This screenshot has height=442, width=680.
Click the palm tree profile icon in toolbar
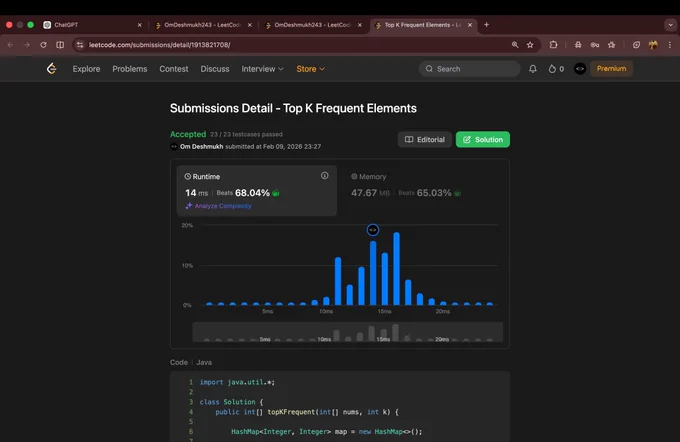653,44
